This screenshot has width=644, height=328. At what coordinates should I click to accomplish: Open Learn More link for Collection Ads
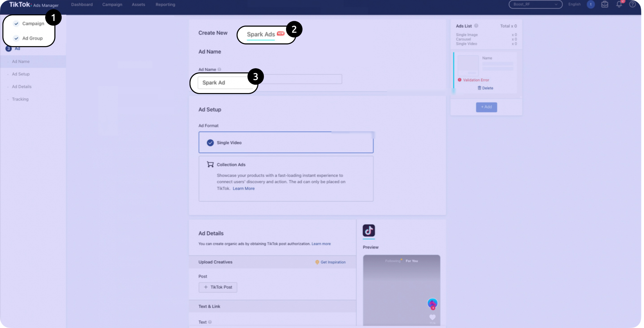(x=243, y=189)
